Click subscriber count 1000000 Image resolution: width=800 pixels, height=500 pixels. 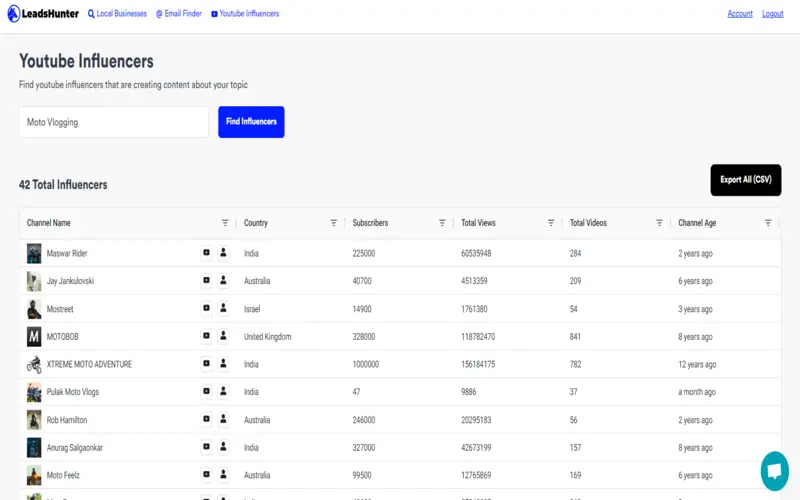tap(365, 364)
